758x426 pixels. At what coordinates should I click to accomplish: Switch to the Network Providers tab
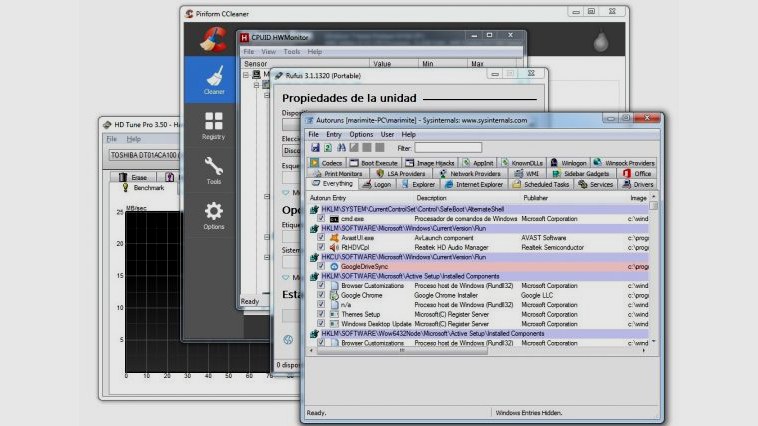tap(469, 174)
